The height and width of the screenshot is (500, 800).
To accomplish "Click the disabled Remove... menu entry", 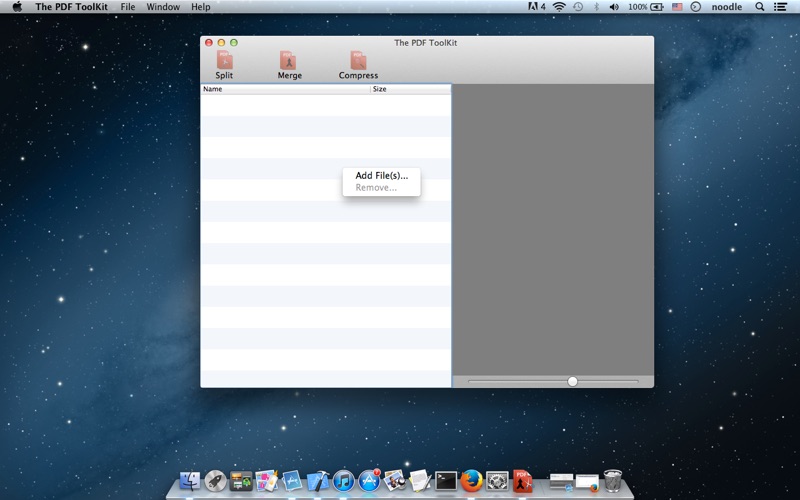I will click(x=382, y=188).
